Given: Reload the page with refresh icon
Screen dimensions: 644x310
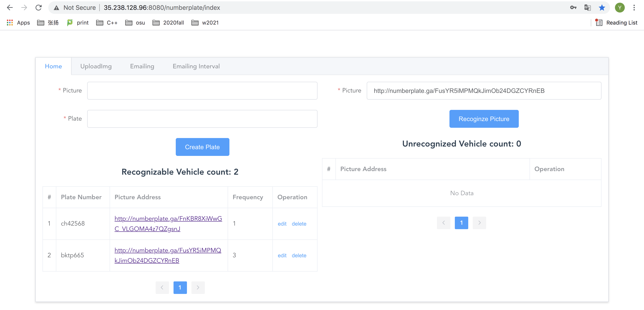Looking at the screenshot, I should [38, 8].
